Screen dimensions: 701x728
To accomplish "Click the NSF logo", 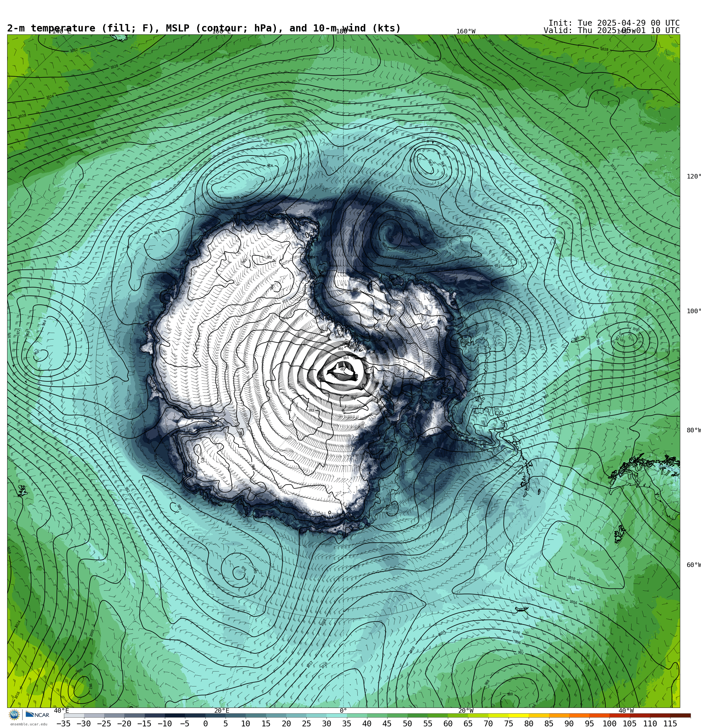I will [14, 715].
